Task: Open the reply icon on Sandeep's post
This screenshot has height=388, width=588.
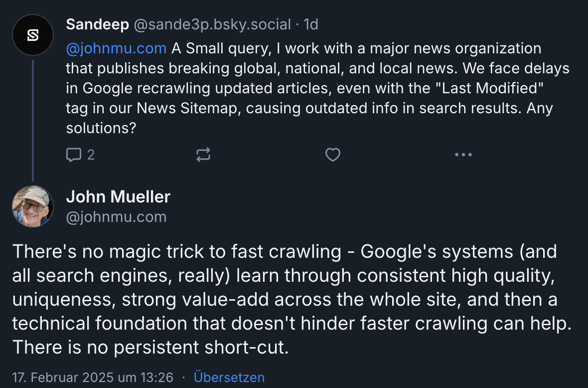Action: point(74,155)
